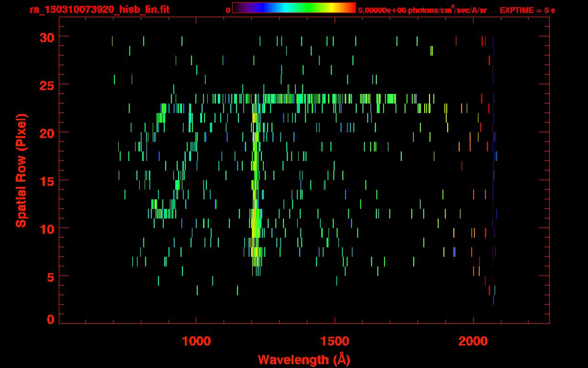Click the Spatial Row (Pixel) axis title
Screen dimensions: 588x368
pyautogui.click(x=21, y=171)
